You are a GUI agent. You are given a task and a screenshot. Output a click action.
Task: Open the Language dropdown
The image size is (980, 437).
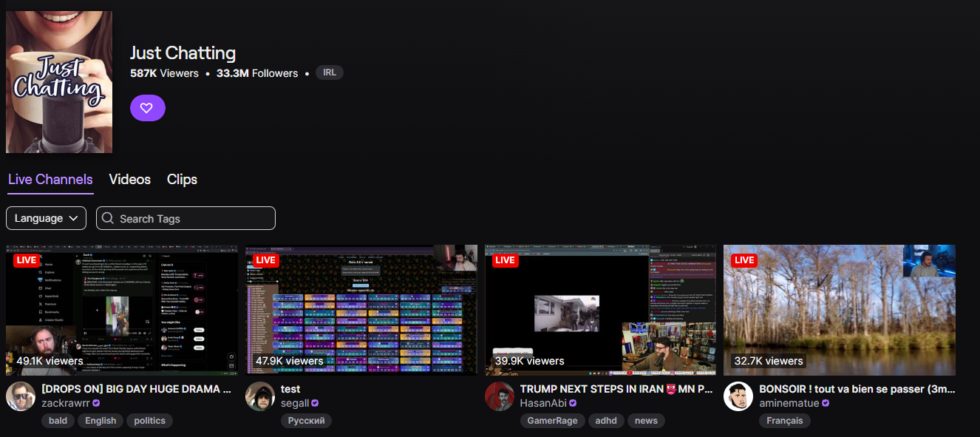pos(46,218)
